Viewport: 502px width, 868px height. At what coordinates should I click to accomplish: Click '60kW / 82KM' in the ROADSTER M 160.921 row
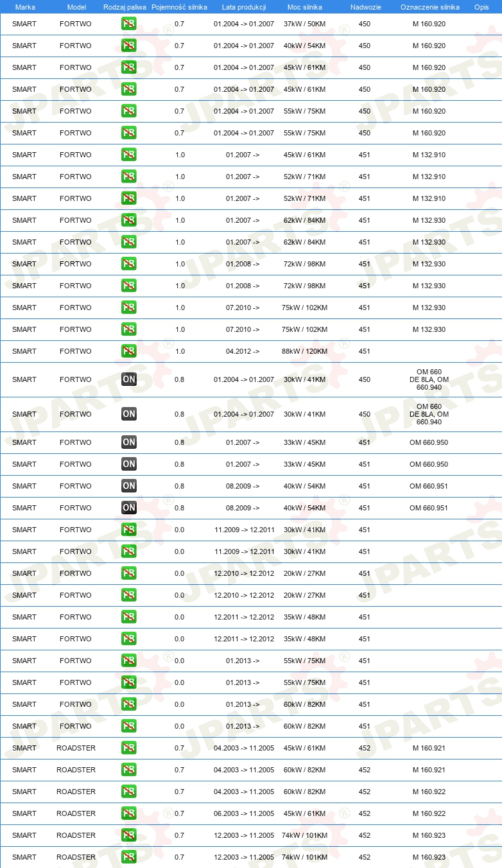click(x=305, y=770)
